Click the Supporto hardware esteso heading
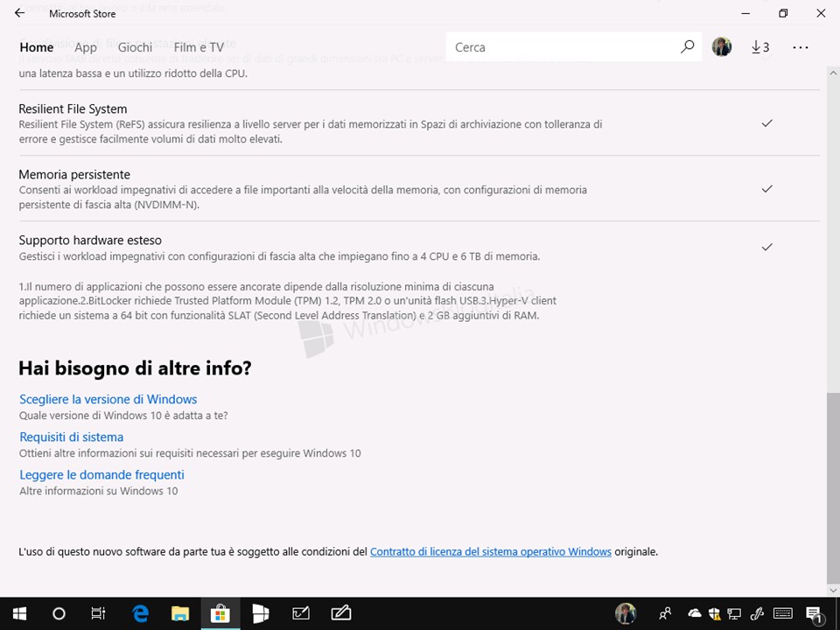840x630 pixels. (90, 240)
